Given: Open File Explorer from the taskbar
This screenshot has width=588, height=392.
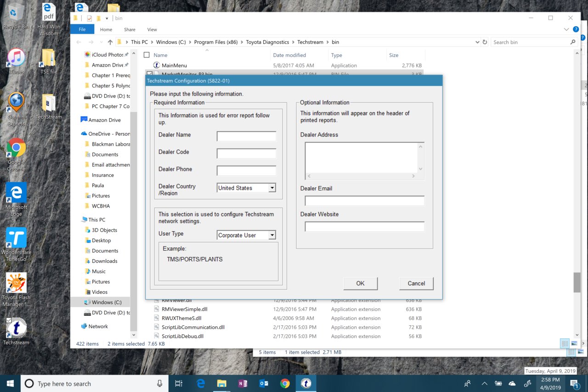Looking at the screenshot, I should pos(222,383).
